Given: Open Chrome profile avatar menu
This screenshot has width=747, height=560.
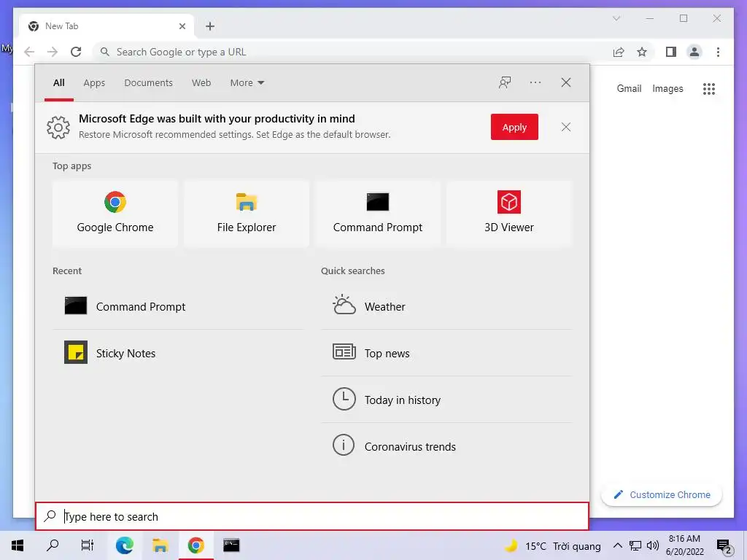Looking at the screenshot, I should click(x=694, y=52).
